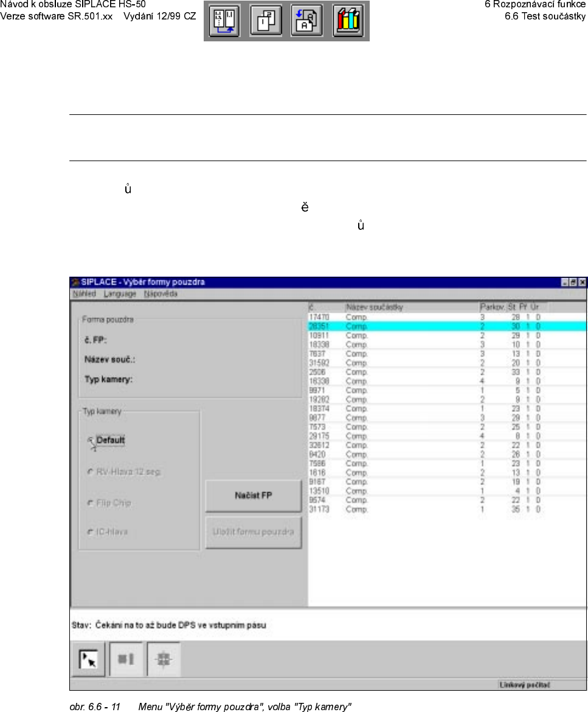Sort by Název součástky column header
This screenshot has width=588, height=712.
(412, 308)
